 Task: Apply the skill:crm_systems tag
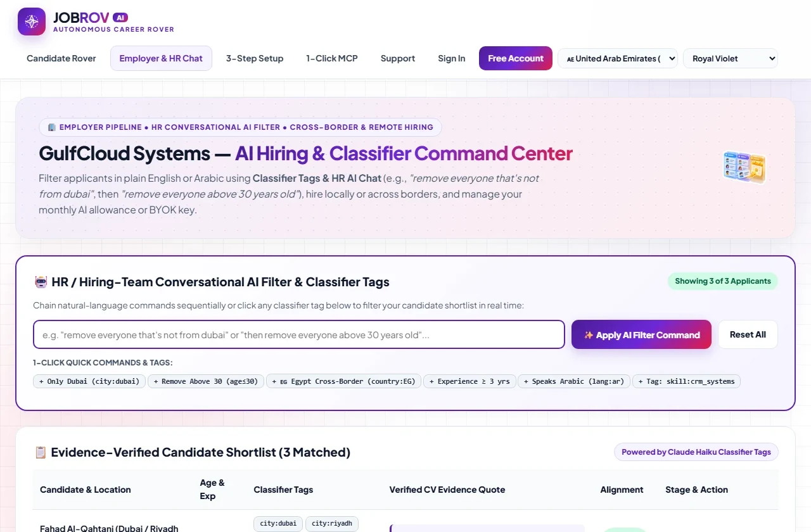686,381
